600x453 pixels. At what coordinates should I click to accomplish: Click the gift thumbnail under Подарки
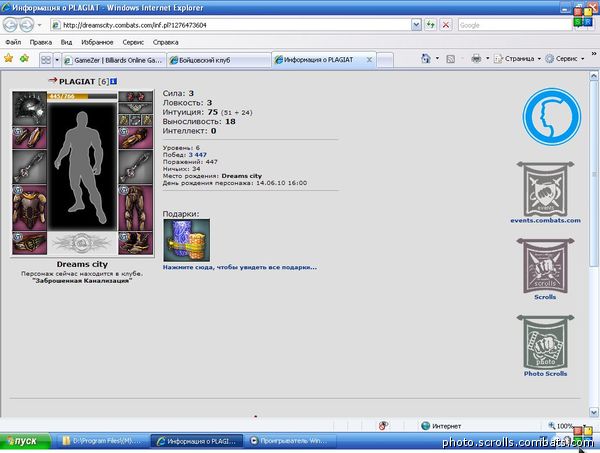point(187,240)
